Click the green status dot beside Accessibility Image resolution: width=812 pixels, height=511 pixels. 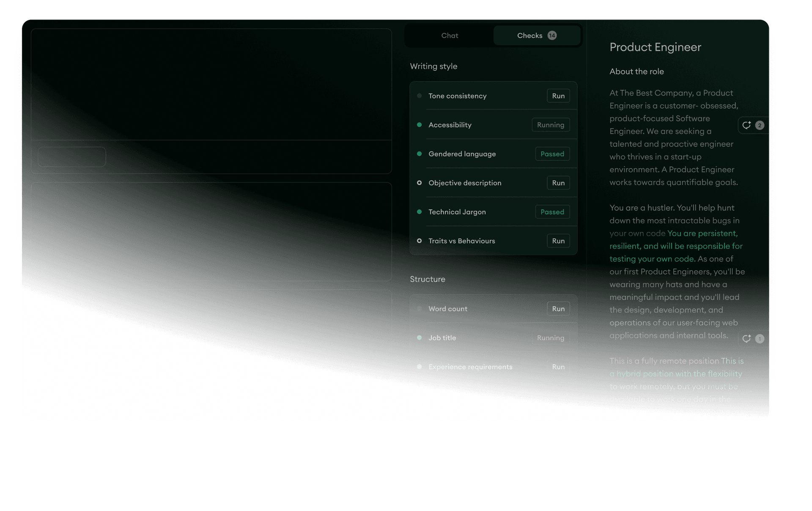tap(419, 125)
